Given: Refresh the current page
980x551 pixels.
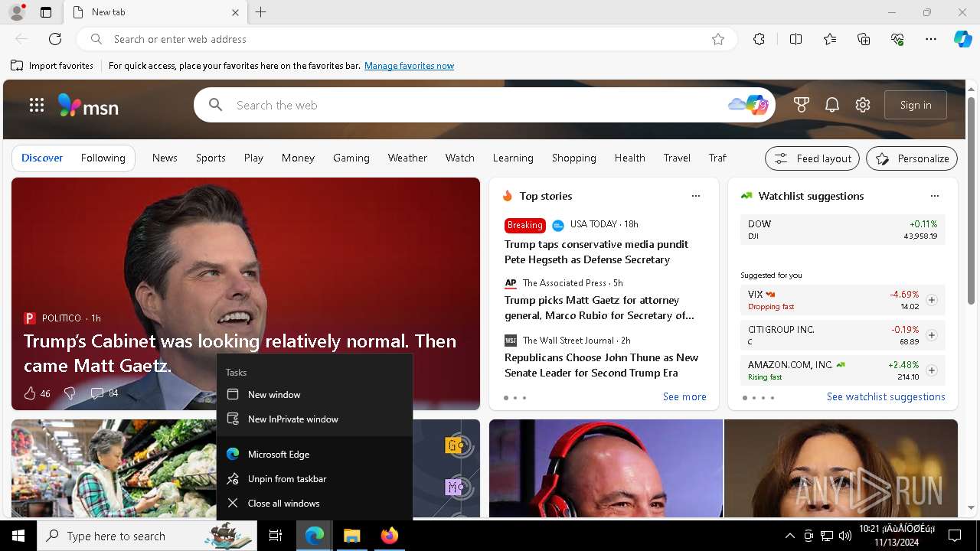Looking at the screenshot, I should coord(55,39).
